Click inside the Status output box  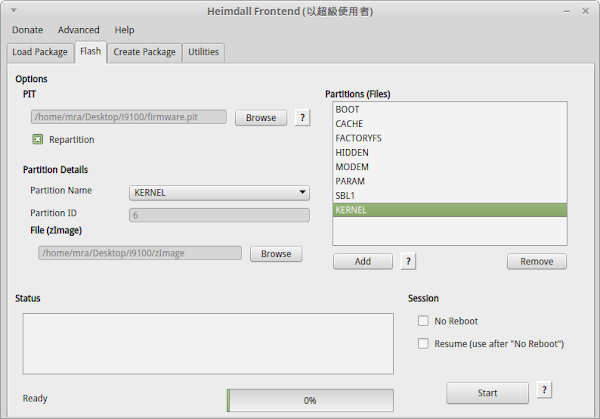[208, 344]
